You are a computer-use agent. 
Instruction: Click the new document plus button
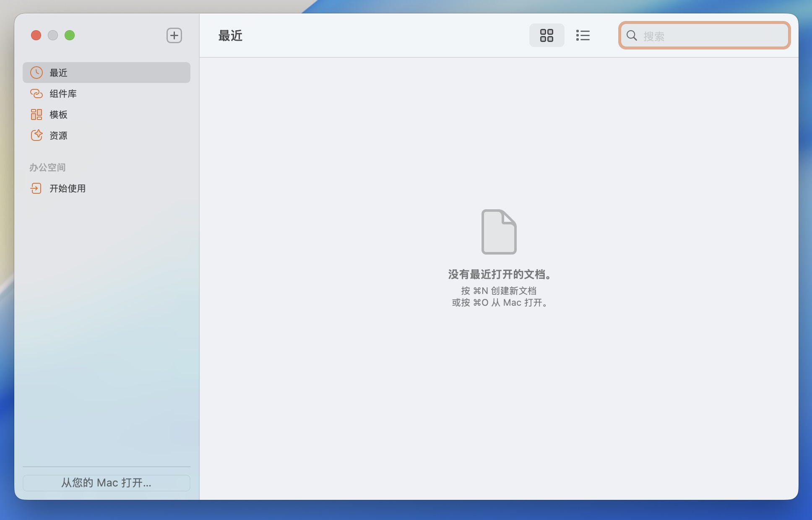click(x=174, y=36)
